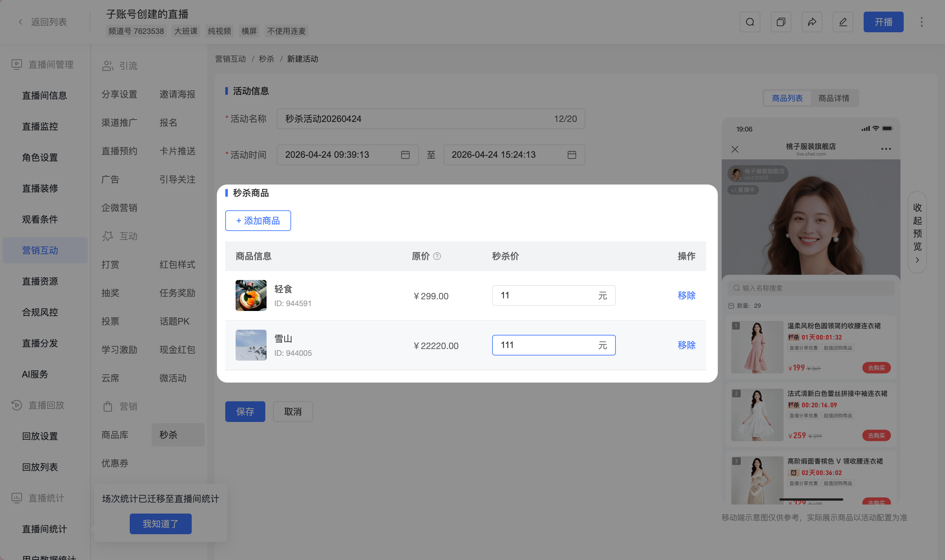Open 回放设置 in the sidebar

[x=40, y=436]
